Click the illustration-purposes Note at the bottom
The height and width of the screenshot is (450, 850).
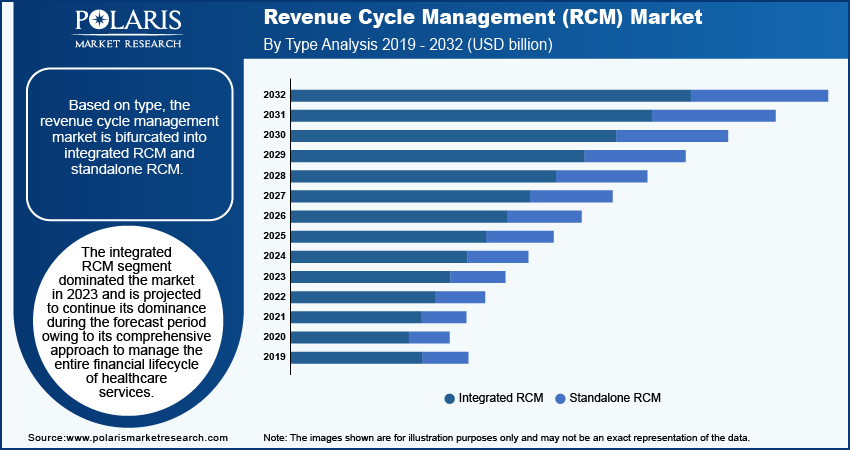tap(506, 438)
